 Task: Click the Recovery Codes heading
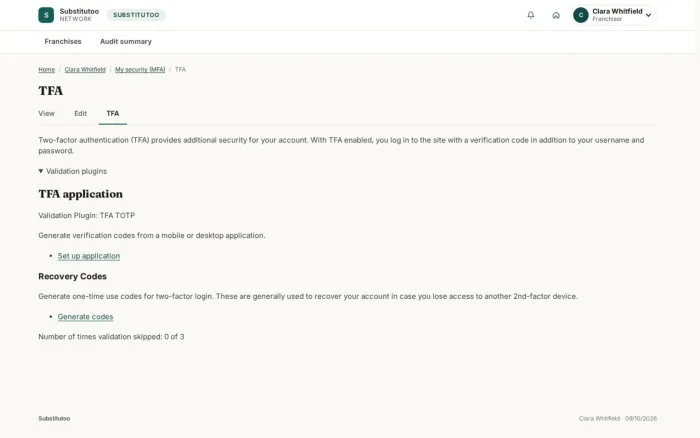tap(72, 276)
